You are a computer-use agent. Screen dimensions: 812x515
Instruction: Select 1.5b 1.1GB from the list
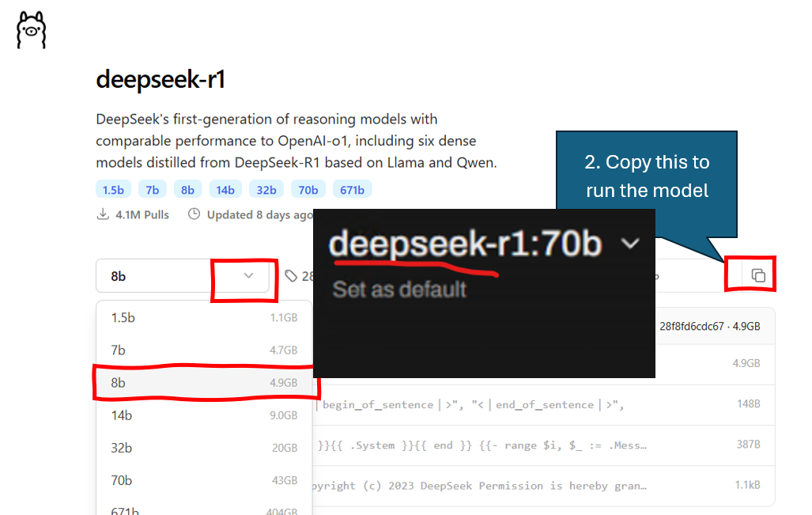(x=204, y=317)
